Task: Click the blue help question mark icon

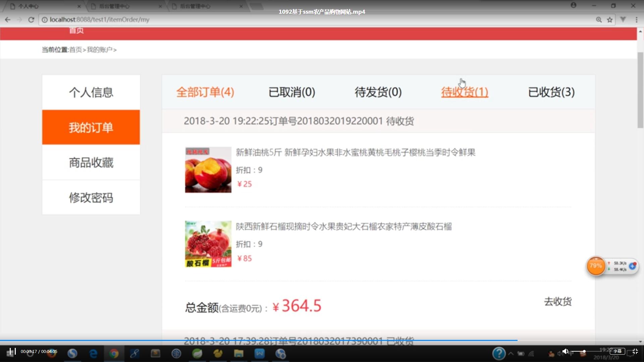Action: point(499,353)
